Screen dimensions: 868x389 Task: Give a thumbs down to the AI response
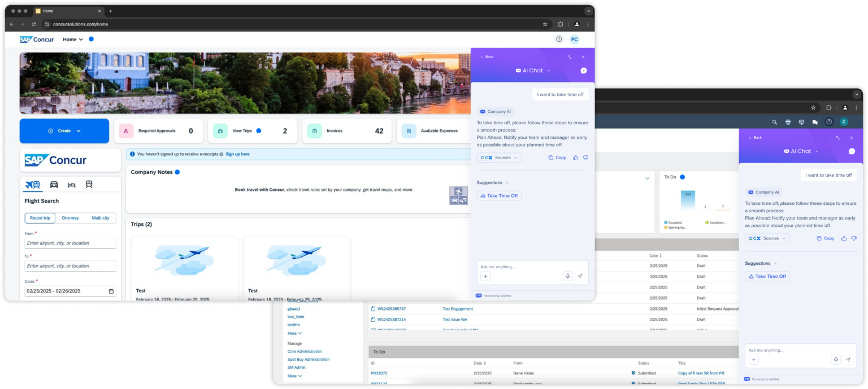point(586,158)
